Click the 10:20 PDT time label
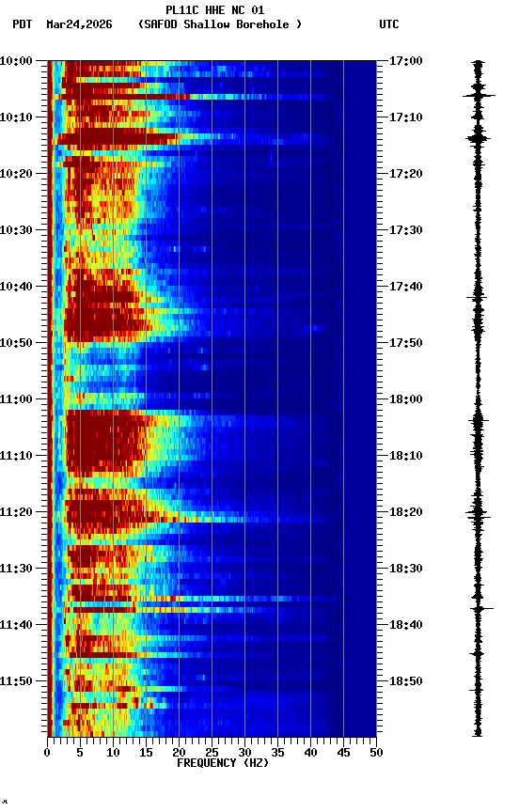The width and height of the screenshot is (519, 812). click(x=16, y=174)
